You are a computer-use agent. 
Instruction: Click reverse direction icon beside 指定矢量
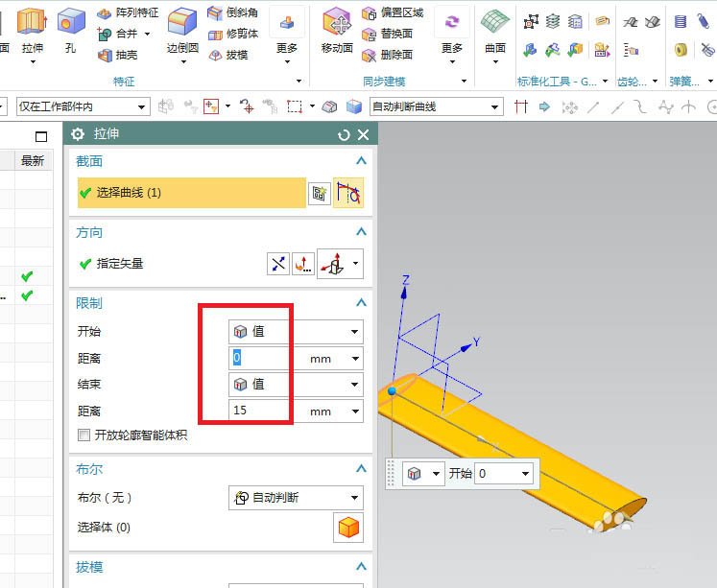278,264
